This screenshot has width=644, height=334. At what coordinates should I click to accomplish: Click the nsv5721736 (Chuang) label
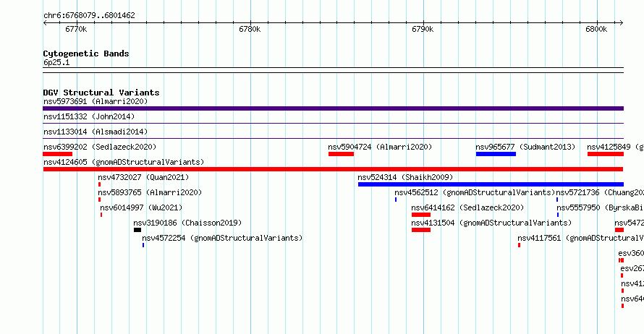[x=600, y=192]
